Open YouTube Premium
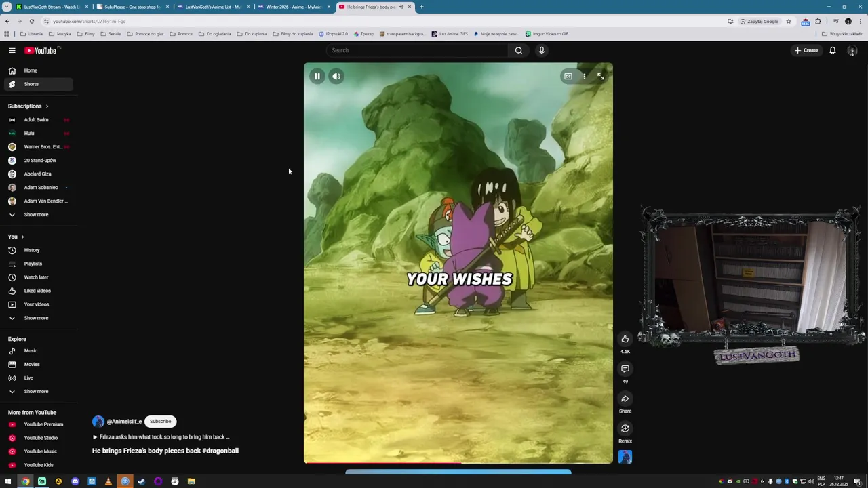The image size is (868, 488). (x=38, y=424)
